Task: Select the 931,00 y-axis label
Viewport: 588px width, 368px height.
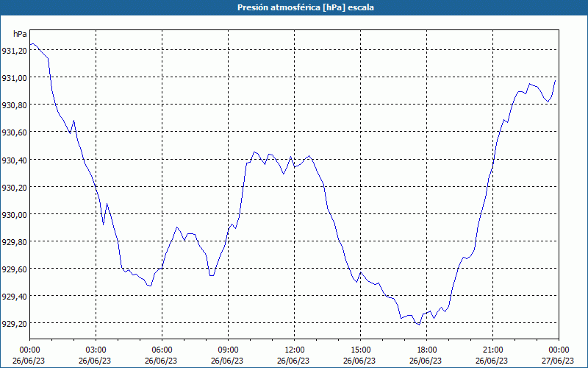Action: [x=14, y=78]
